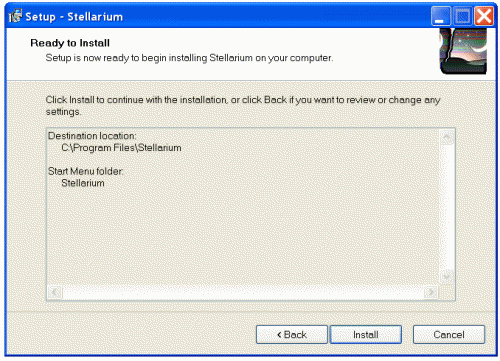The image size is (500, 361).
Task: Cancel the Stellarium setup
Action: coord(449,334)
